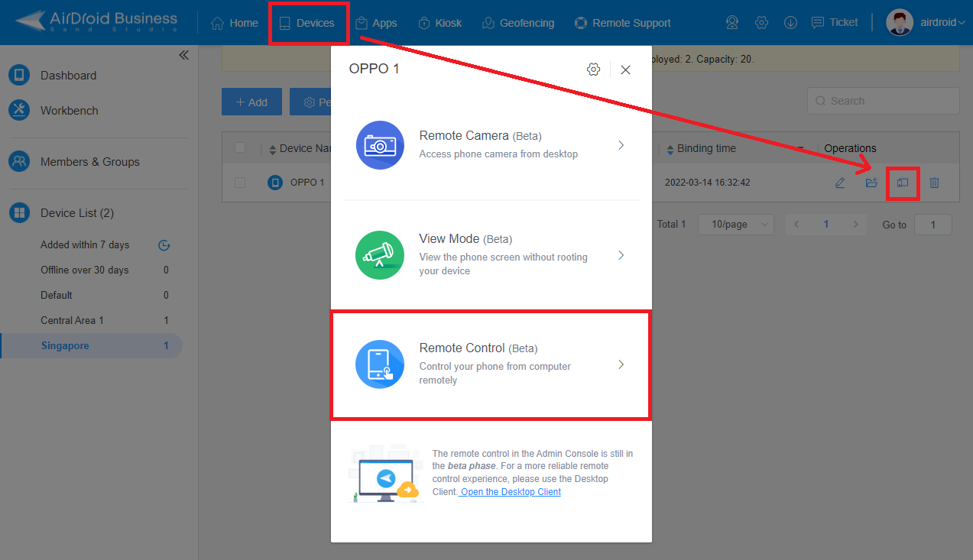Screen dimensions: 973x560
Task: Open Device List (2) in sidebar
Action: [77, 213]
